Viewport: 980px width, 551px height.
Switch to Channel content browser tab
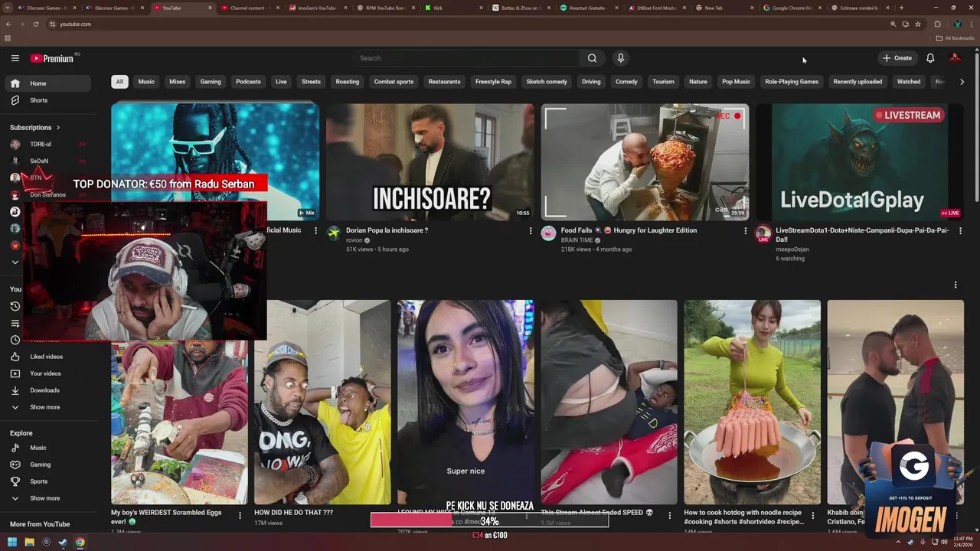pos(251,8)
